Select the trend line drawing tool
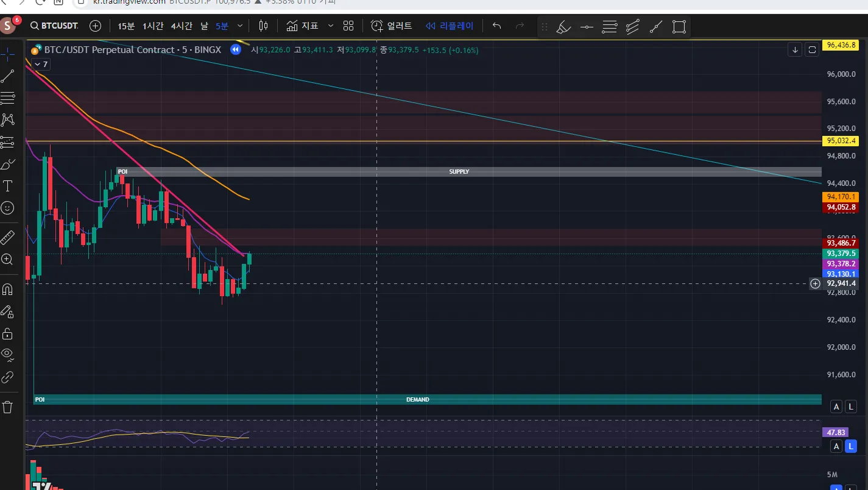This screenshot has width=868, height=490. (x=8, y=76)
